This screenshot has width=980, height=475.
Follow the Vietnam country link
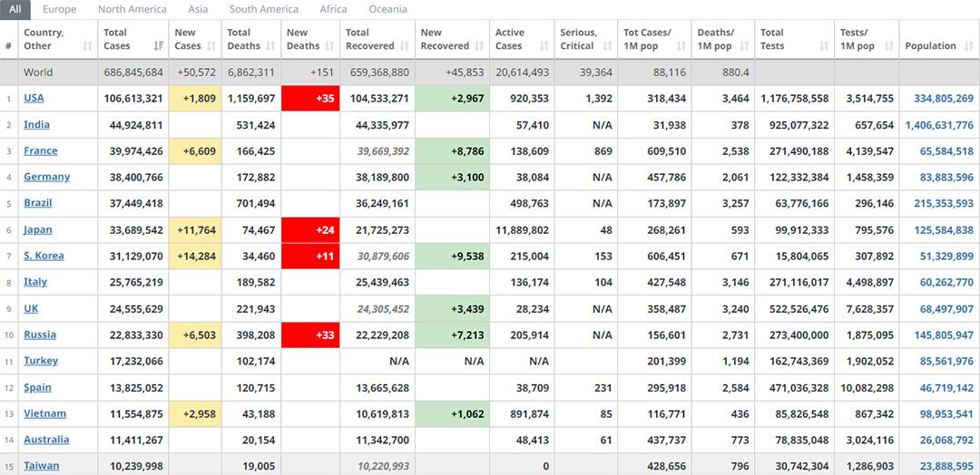click(44, 413)
